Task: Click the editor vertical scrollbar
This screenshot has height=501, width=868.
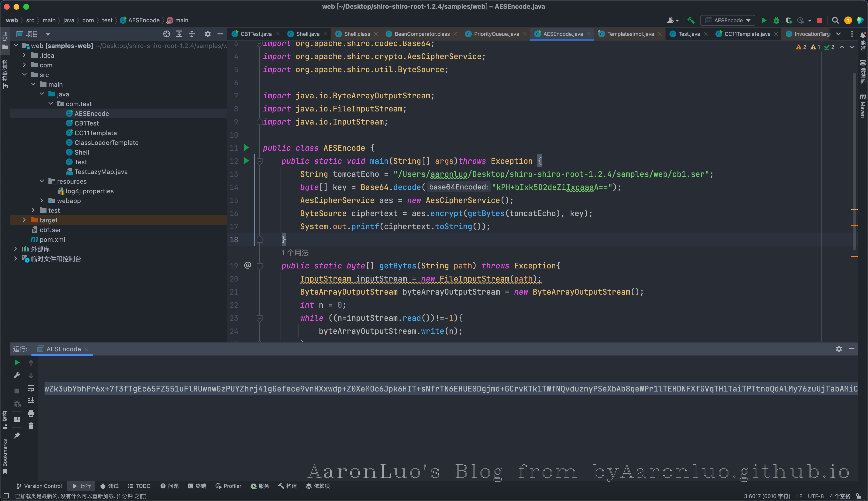Action: 854,162
